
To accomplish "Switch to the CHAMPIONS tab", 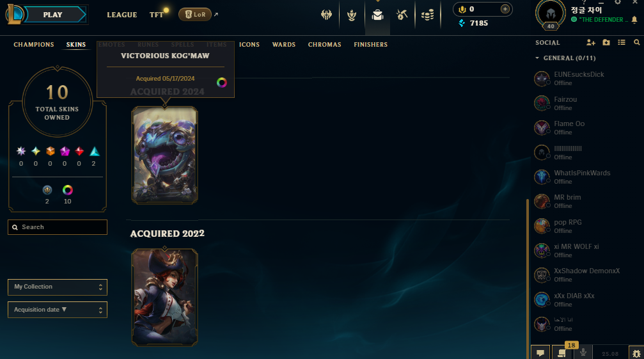I will 34,44.
